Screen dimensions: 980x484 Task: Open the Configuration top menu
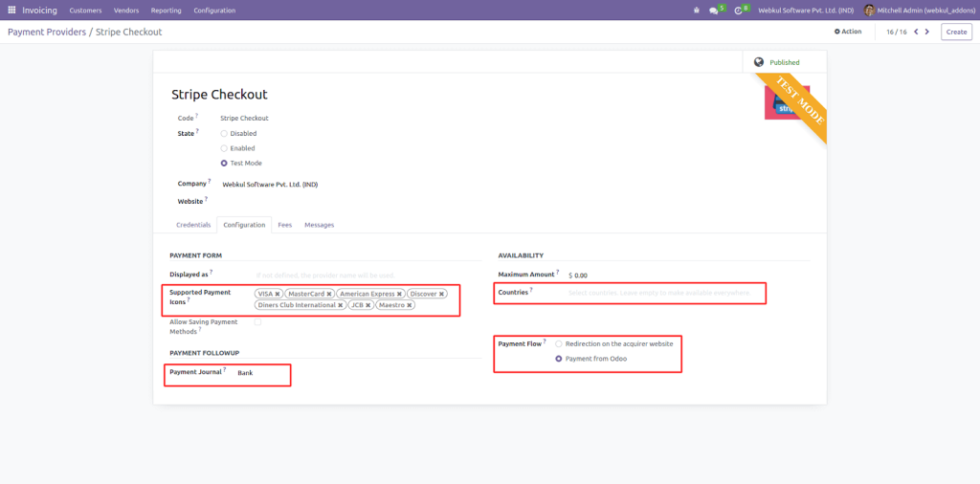(x=214, y=11)
